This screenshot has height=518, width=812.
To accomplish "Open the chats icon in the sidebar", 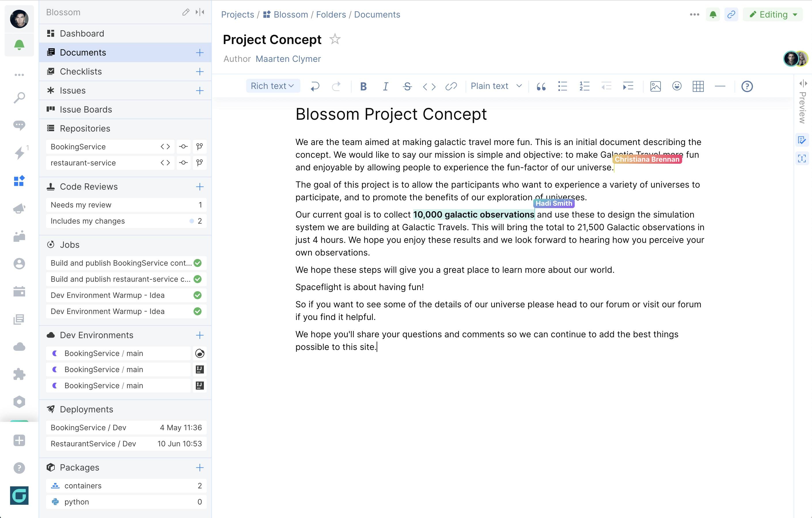I will coord(19,125).
